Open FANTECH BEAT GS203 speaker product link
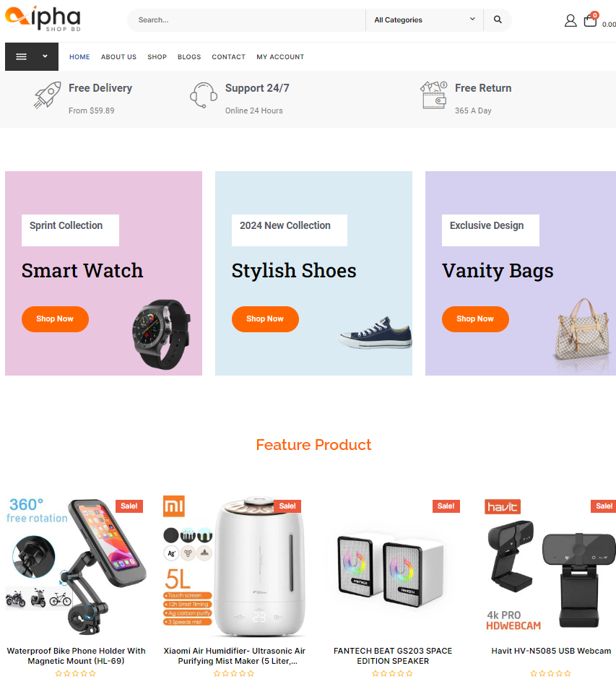The width and height of the screenshot is (616, 684). 393,656
